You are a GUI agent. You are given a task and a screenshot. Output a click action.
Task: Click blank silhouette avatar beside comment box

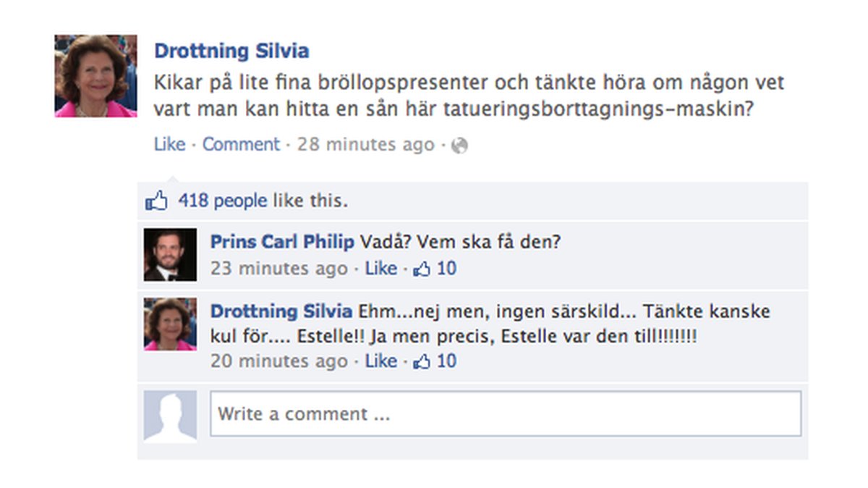pos(170,416)
